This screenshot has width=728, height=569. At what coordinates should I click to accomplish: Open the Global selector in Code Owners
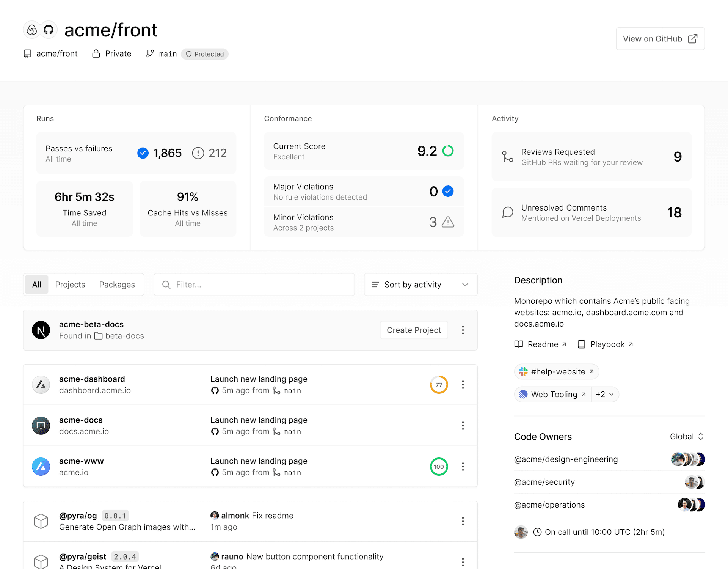pos(686,436)
